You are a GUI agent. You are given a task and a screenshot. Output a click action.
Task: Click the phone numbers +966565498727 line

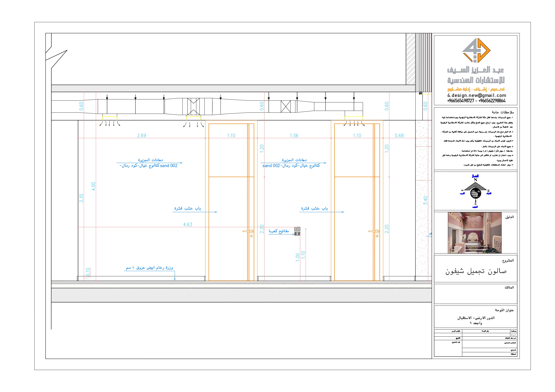(x=476, y=101)
